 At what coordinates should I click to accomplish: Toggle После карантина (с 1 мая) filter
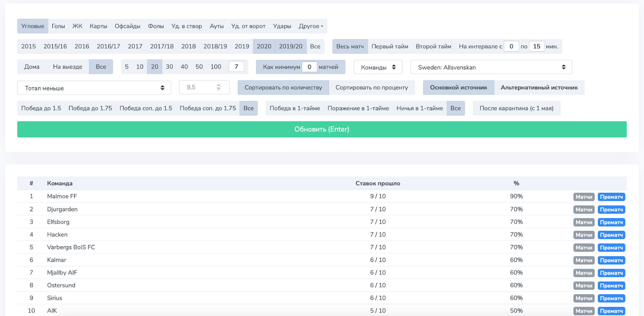(516, 108)
